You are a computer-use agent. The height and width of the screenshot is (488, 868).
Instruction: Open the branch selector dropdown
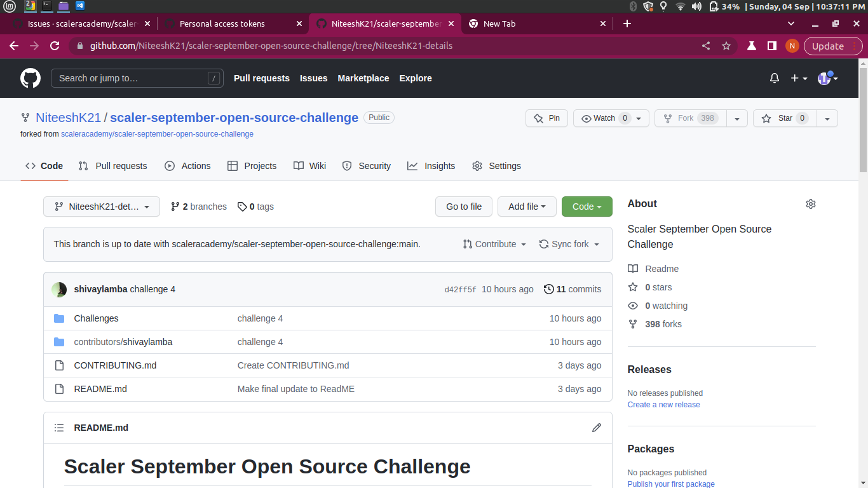[101, 206]
